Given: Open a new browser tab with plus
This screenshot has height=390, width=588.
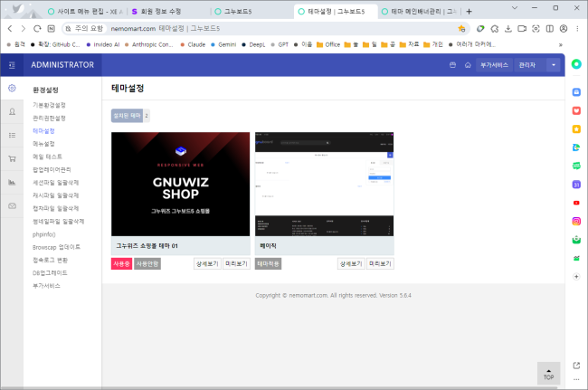Looking at the screenshot, I should pyautogui.click(x=469, y=12).
